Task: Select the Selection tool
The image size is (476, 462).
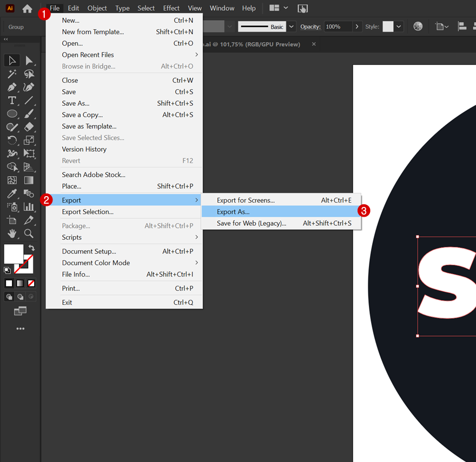Action: tap(12, 61)
